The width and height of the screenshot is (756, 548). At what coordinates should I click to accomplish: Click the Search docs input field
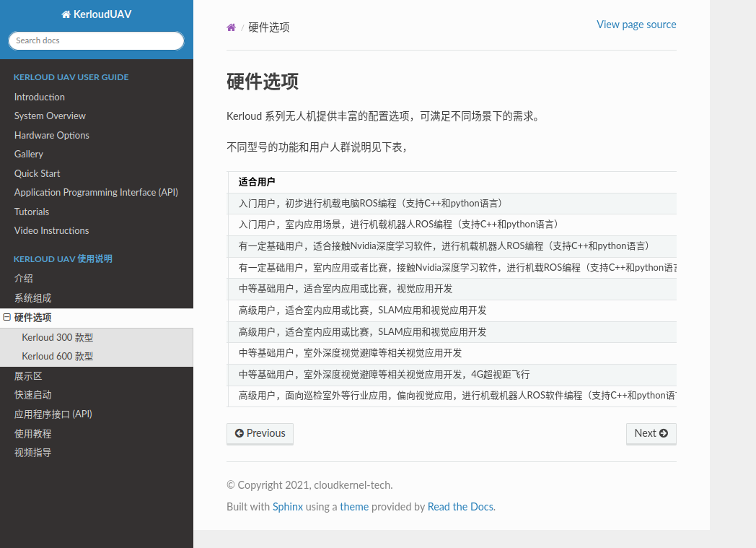(97, 40)
